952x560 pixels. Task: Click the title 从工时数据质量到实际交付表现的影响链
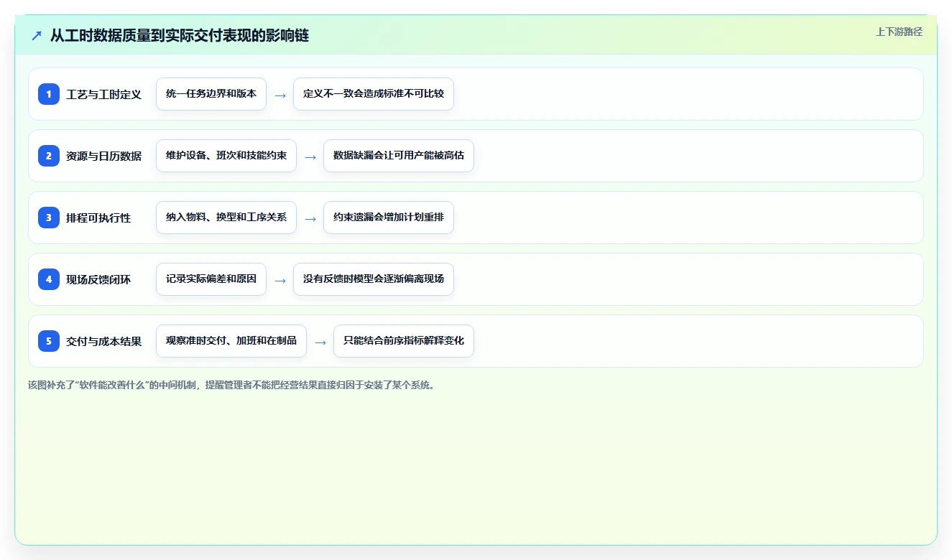(180, 36)
